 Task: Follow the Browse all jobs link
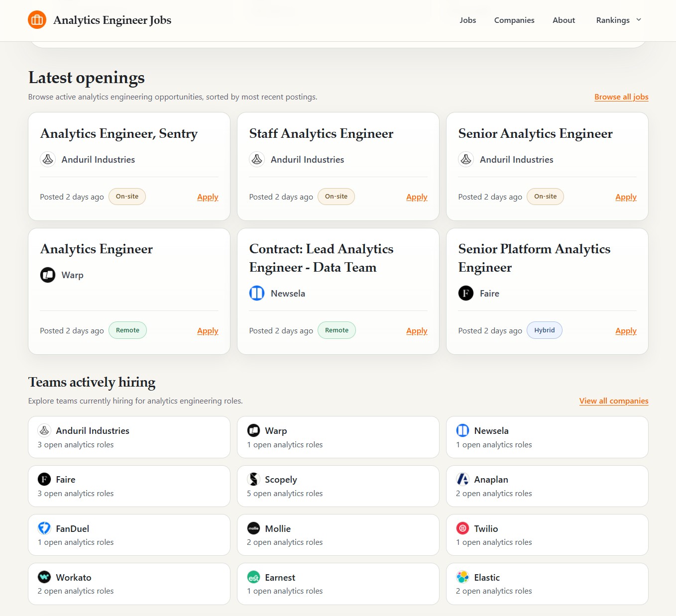621,97
